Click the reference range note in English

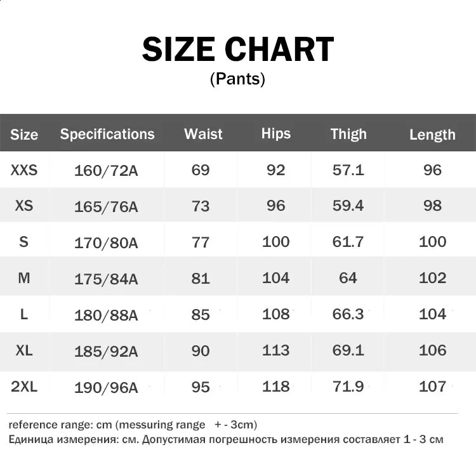click(133, 425)
